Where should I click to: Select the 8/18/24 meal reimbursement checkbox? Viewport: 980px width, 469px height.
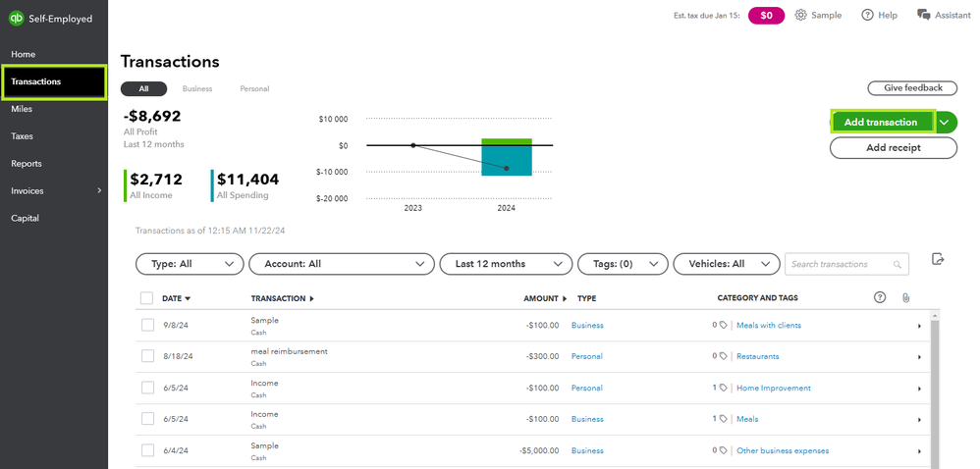pos(147,356)
